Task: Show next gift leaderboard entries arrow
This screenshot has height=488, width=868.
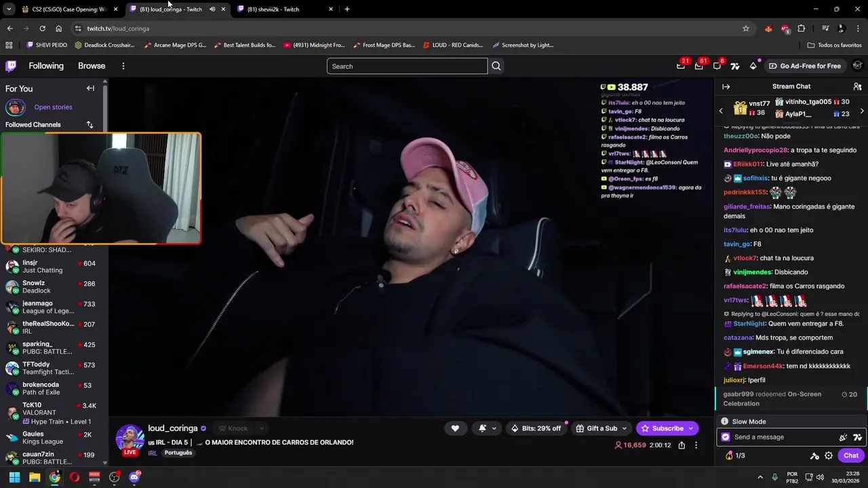Action: pyautogui.click(x=862, y=110)
